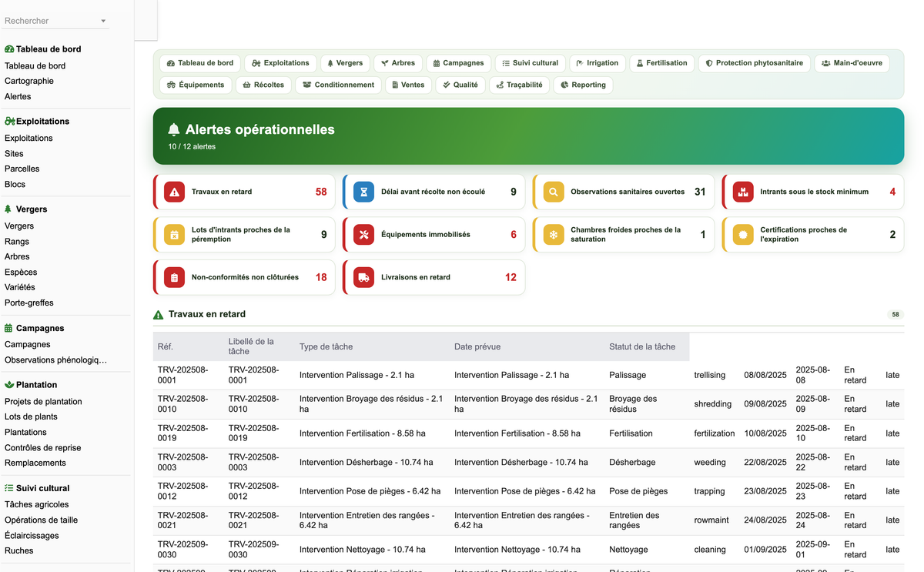Image resolution: width=924 pixels, height=572 pixels.
Task: Switch to the Exploitations tab
Action: pyautogui.click(x=280, y=63)
